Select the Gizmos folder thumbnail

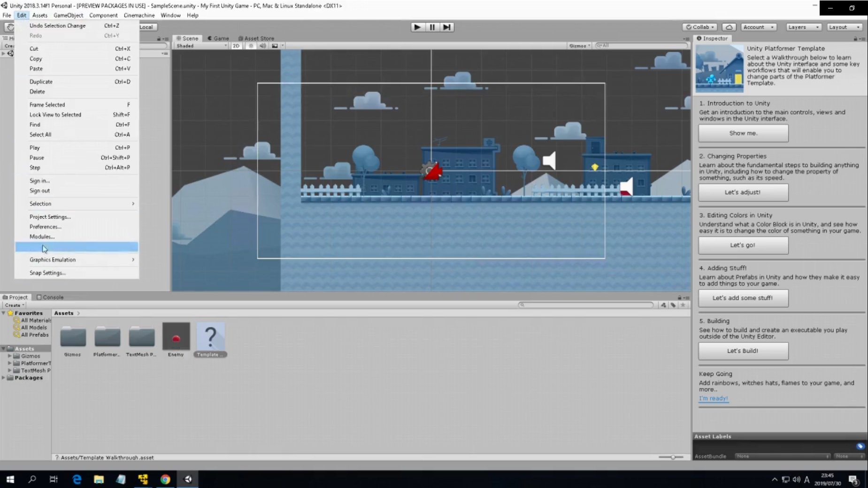pos(73,337)
